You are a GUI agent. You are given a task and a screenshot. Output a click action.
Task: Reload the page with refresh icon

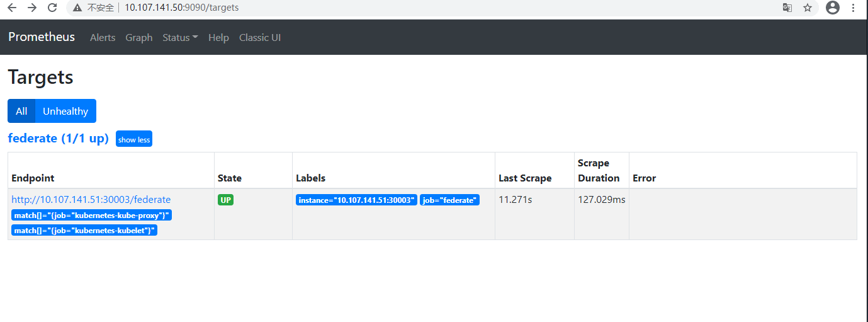pyautogui.click(x=53, y=8)
